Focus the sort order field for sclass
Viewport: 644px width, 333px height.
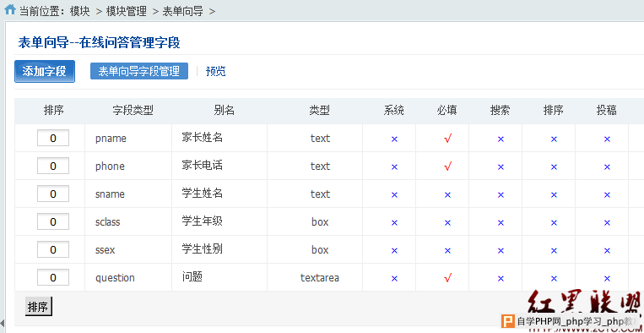pos(53,221)
